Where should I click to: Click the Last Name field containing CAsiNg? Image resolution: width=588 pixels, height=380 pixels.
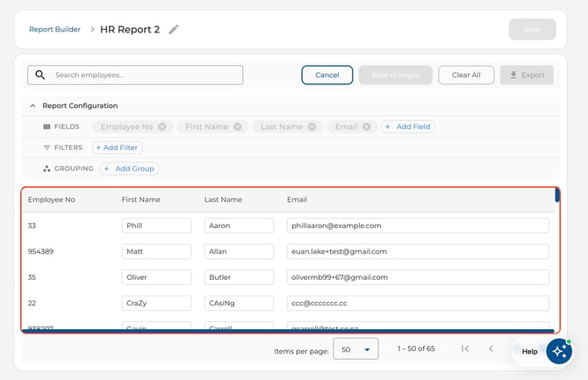point(239,303)
